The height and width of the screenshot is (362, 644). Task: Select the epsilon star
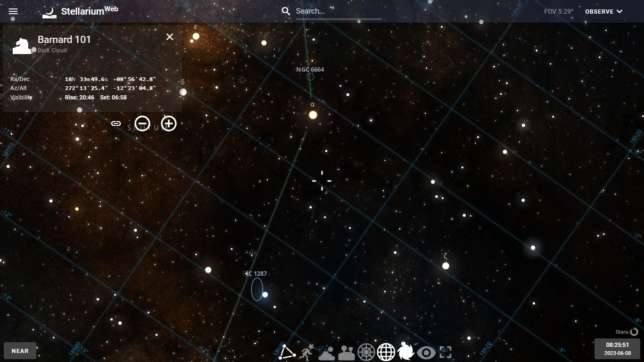(x=196, y=36)
